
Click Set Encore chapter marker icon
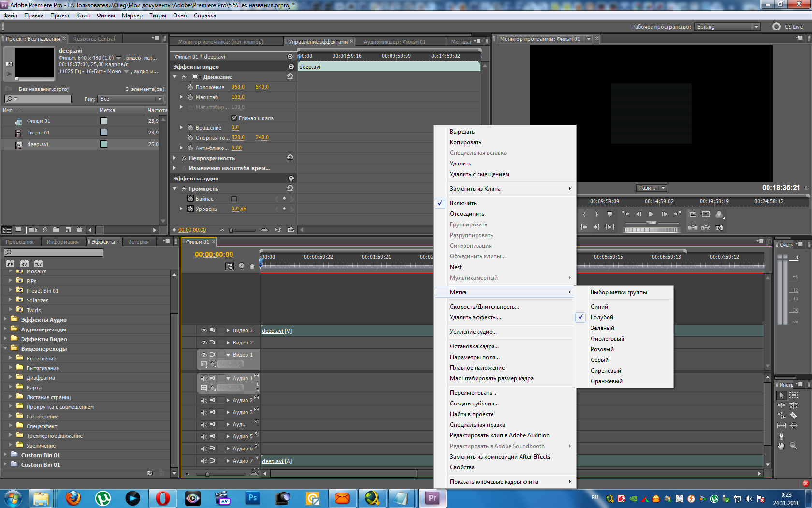241,266
